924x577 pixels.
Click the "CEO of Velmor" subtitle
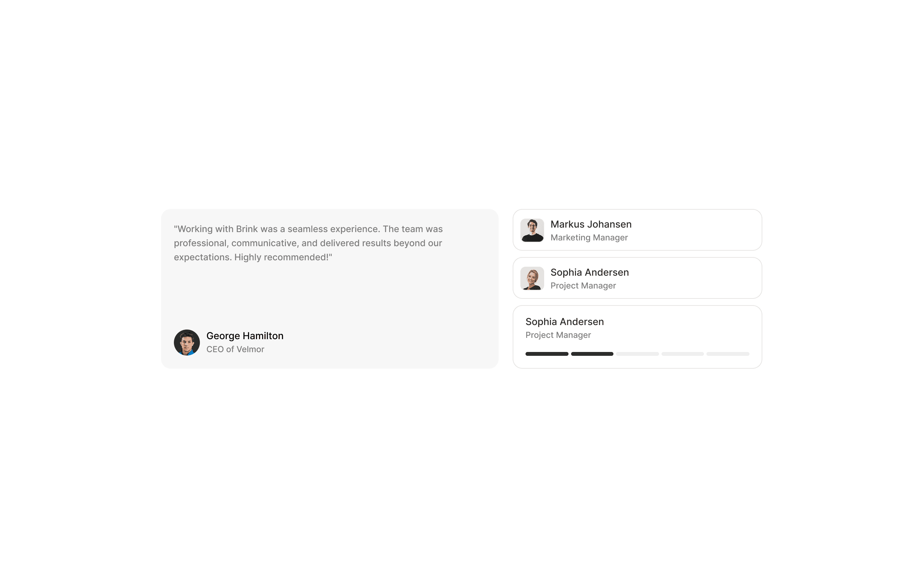pyautogui.click(x=235, y=349)
